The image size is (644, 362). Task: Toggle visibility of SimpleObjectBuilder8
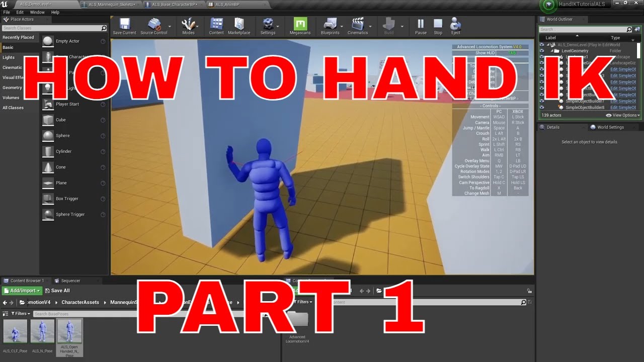(542, 108)
